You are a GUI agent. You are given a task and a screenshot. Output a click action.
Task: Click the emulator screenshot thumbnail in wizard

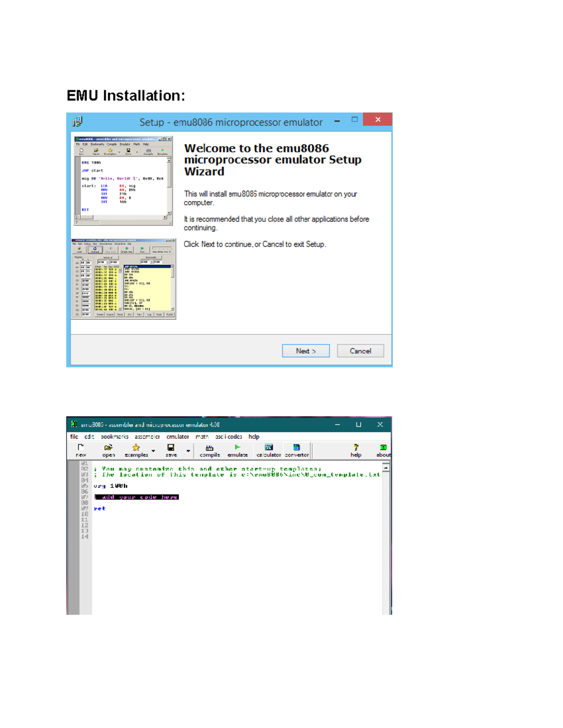(x=123, y=279)
